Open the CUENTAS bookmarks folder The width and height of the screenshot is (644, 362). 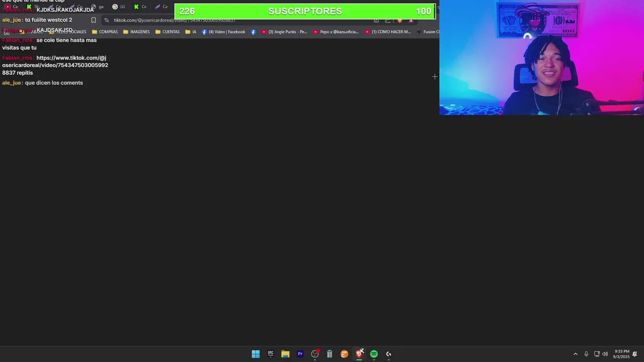pyautogui.click(x=167, y=32)
